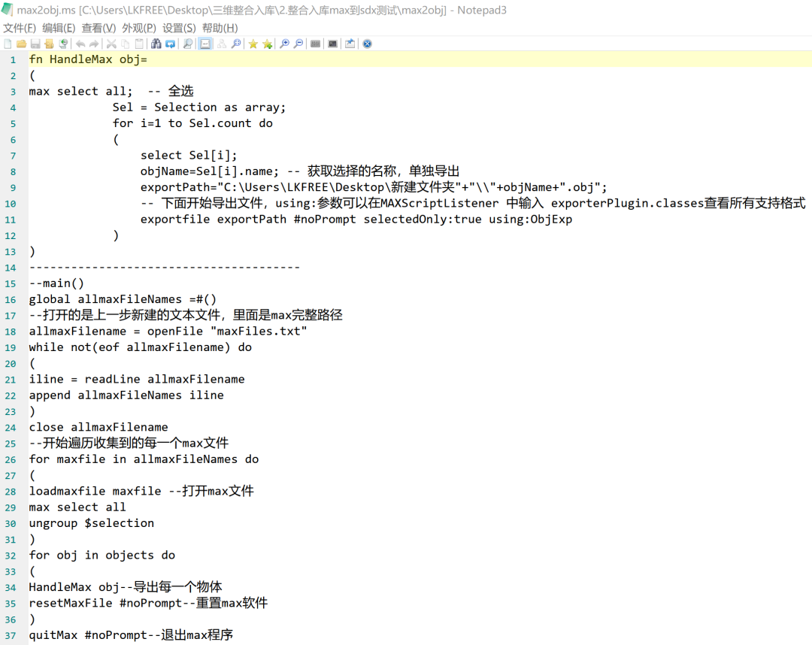Place cursor on 'fn HandleMax obj=' line
Screen dimensions: 812x645
point(88,59)
